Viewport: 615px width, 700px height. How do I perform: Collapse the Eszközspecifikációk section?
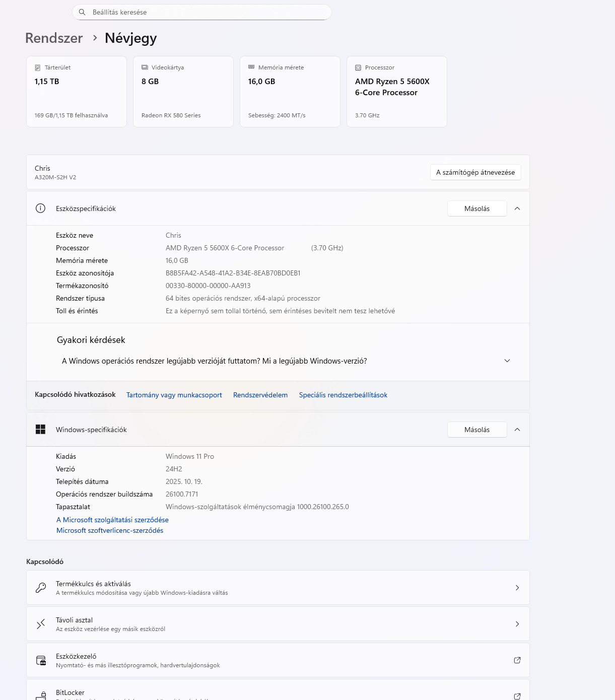pyautogui.click(x=517, y=208)
